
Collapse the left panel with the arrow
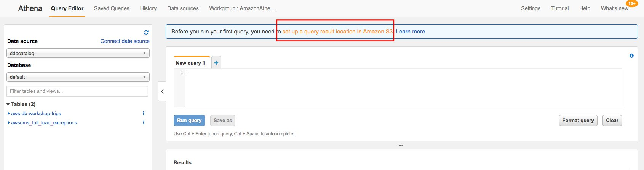coord(162,91)
